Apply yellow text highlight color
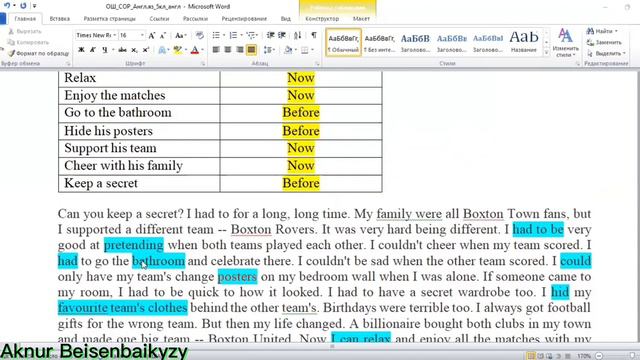 (177, 50)
